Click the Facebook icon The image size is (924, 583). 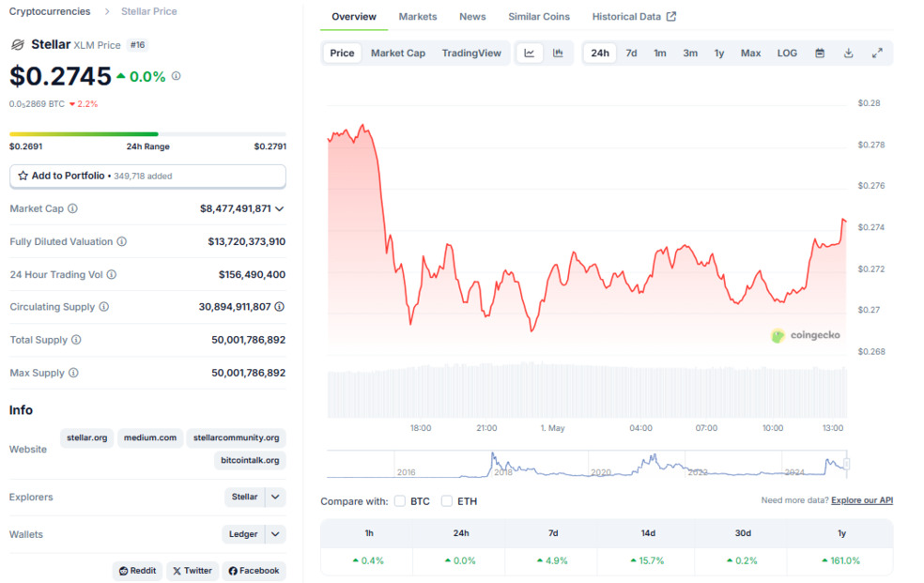tap(233, 571)
